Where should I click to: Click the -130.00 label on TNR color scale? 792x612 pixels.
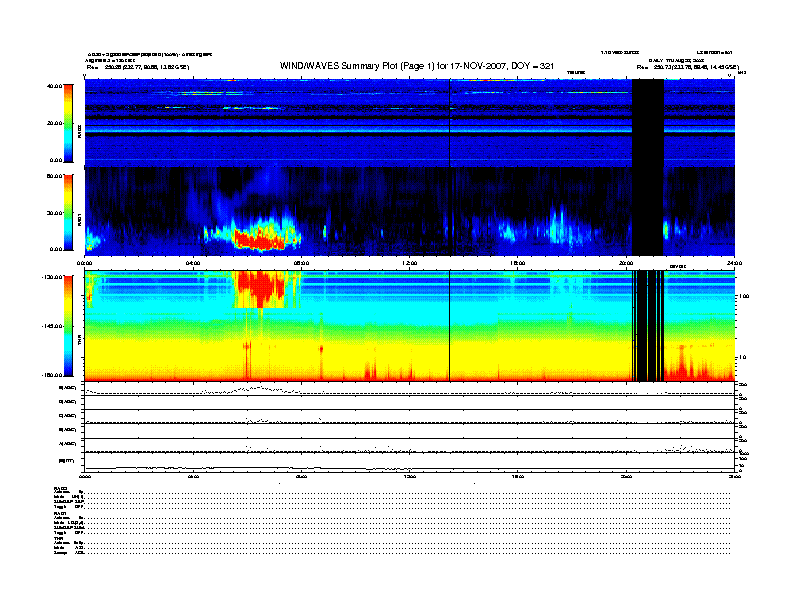[53, 277]
